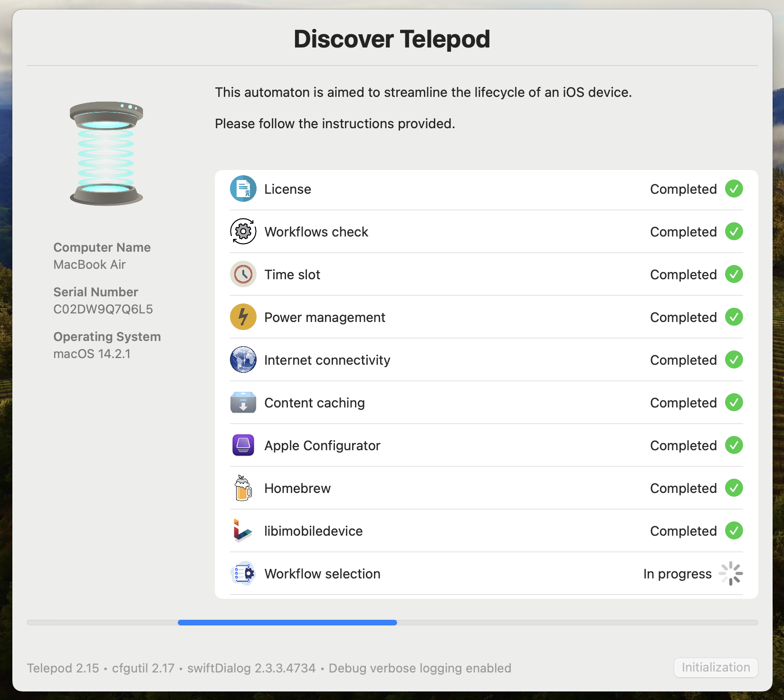The image size is (784, 700).
Task: Click the 'Internet connectivity' label
Action: click(327, 360)
